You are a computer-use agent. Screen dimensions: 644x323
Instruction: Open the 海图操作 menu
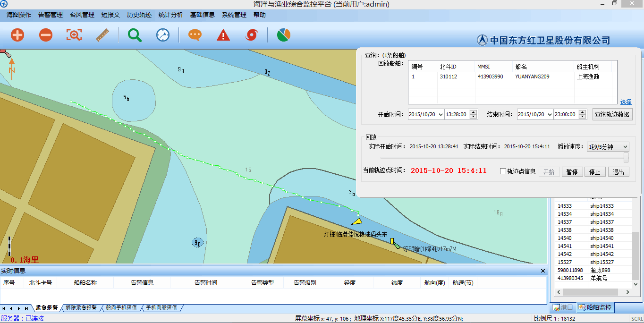19,15
